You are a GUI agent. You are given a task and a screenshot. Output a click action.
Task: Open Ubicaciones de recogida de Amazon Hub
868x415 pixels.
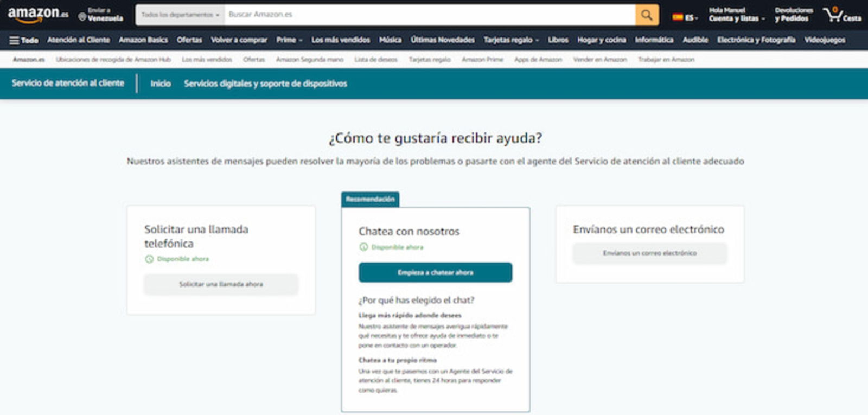tap(113, 60)
